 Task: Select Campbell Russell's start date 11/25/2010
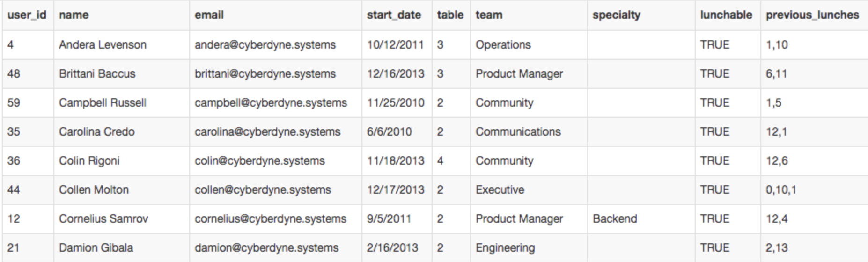[x=396, y=103]
